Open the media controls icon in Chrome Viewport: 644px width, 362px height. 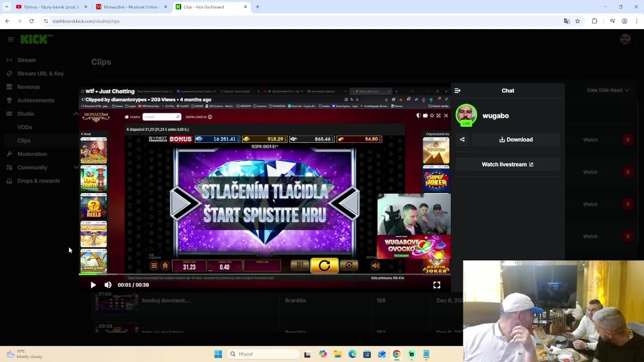pos(612,21)
